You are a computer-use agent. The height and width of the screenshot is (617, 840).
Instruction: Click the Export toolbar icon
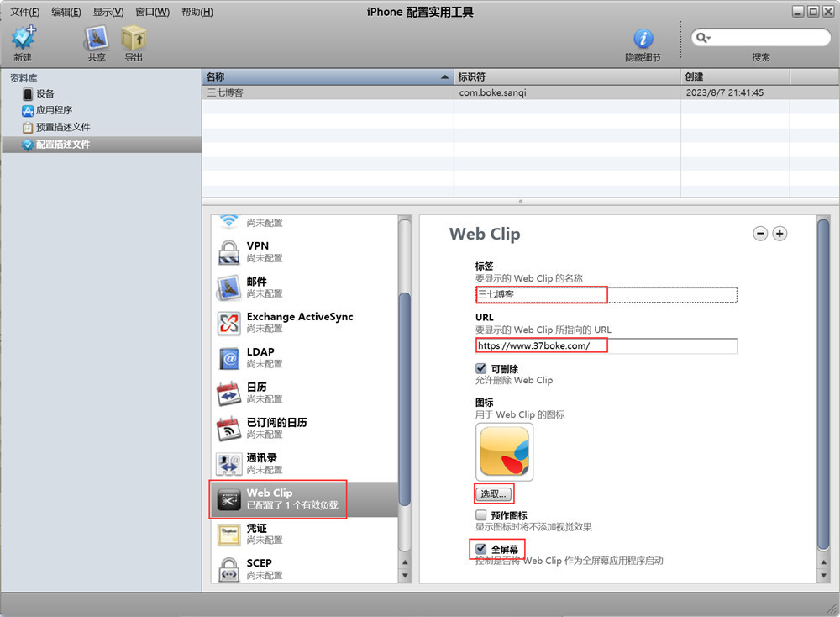pos(134,39)
